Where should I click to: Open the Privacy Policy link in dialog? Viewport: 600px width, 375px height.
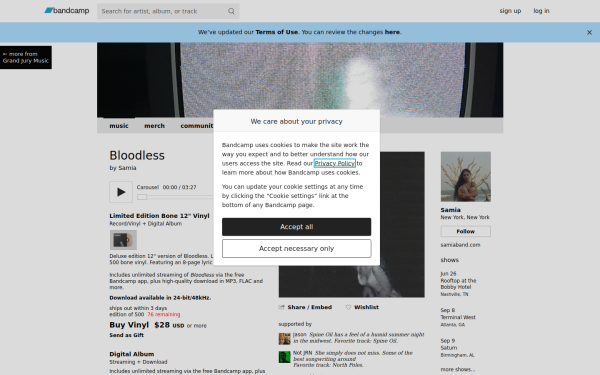335,163
